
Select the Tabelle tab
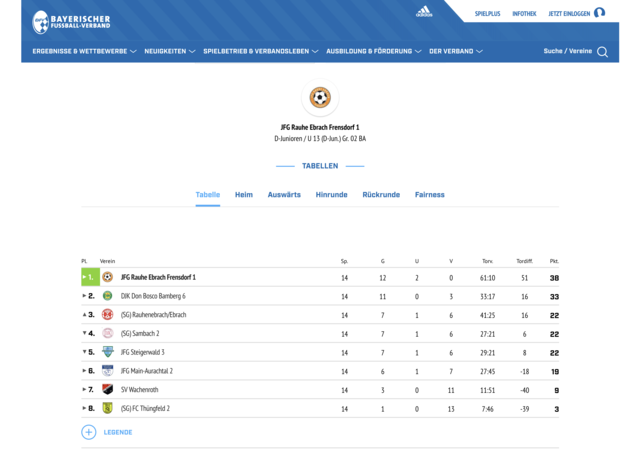[x=208, y=195]
